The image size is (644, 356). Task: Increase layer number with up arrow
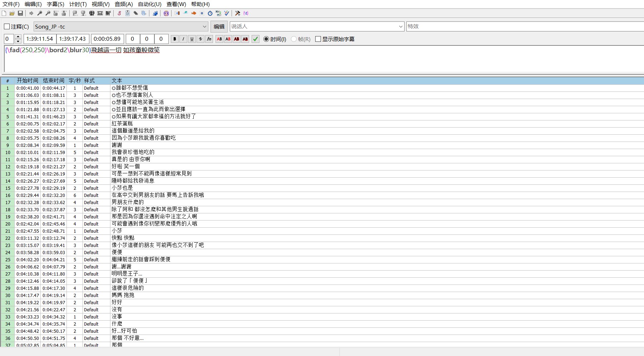[x=18, y=37]
